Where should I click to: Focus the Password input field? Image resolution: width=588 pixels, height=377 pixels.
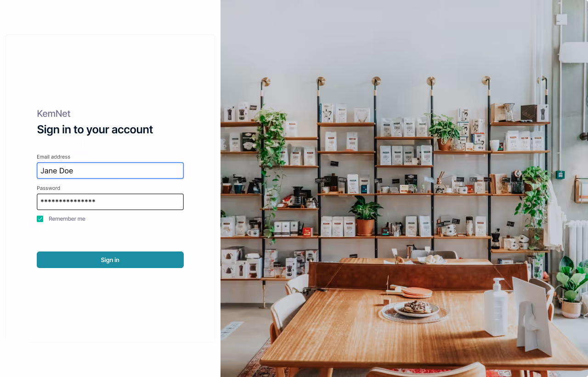point(110,202)
